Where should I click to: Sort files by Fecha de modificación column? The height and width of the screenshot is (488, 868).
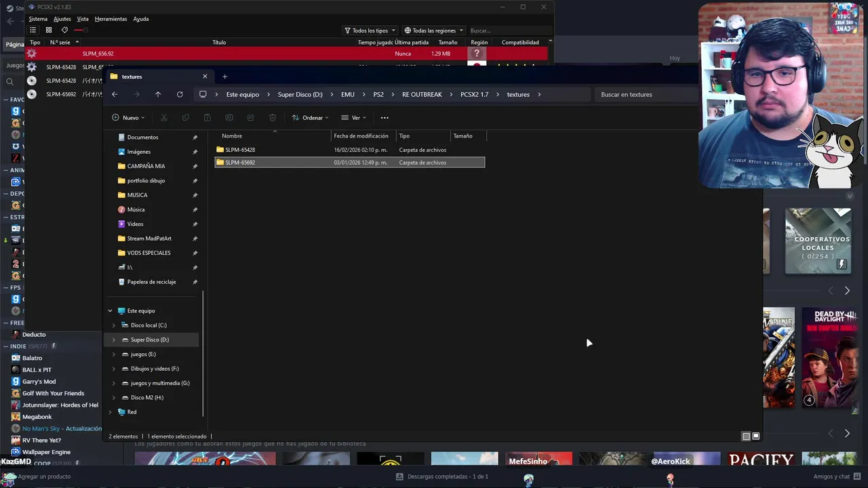click(x=361, y=136)
